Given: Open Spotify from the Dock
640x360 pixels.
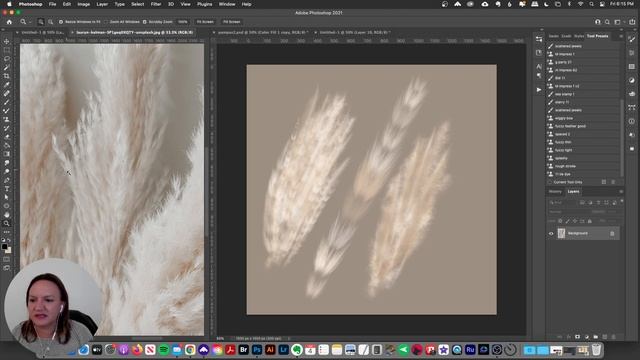Looking at the screenshot, I should 164,350.
